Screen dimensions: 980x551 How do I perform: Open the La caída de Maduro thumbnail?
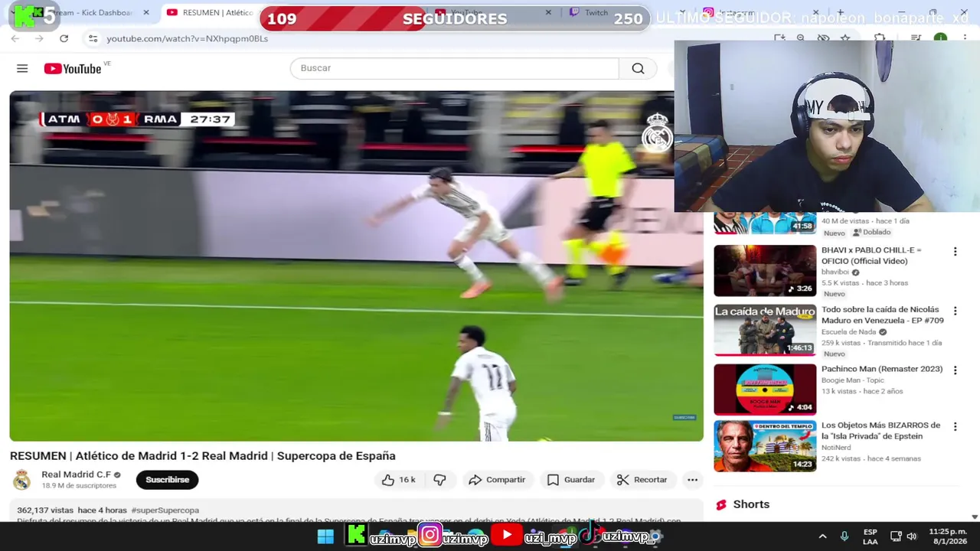(x=765, y=330)
